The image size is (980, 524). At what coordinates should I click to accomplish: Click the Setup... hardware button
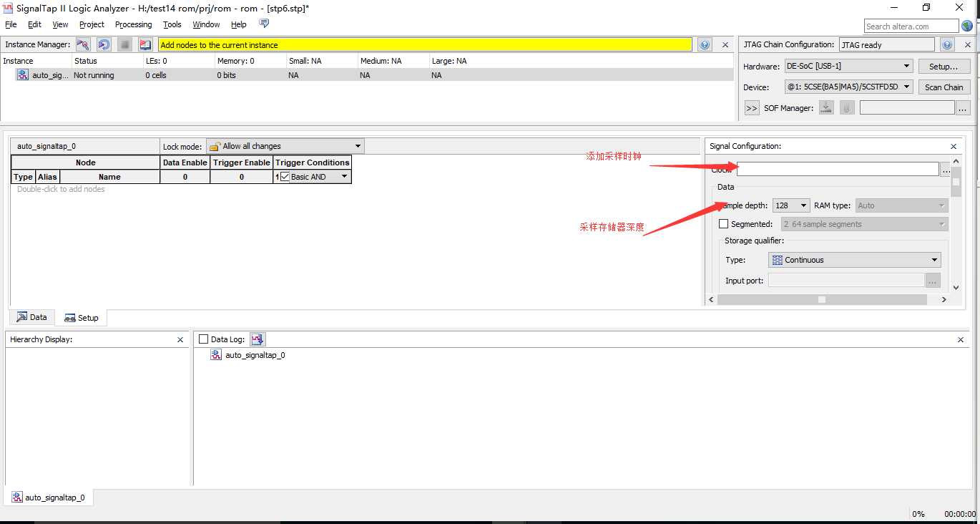click(944, 67)
